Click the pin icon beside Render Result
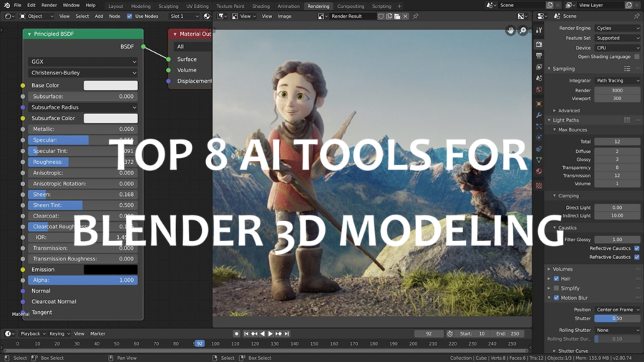 coord(416,16)
